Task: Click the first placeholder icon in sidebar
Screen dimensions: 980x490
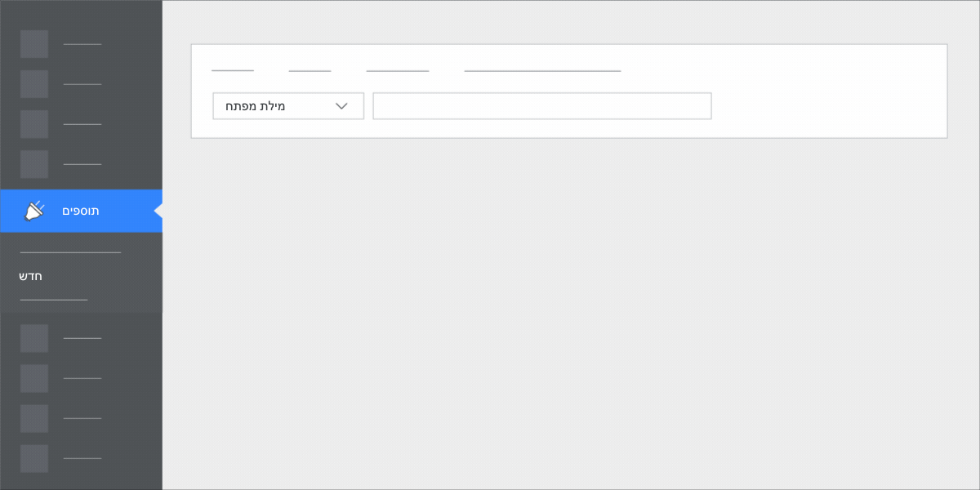Action: tap(34, 44)
